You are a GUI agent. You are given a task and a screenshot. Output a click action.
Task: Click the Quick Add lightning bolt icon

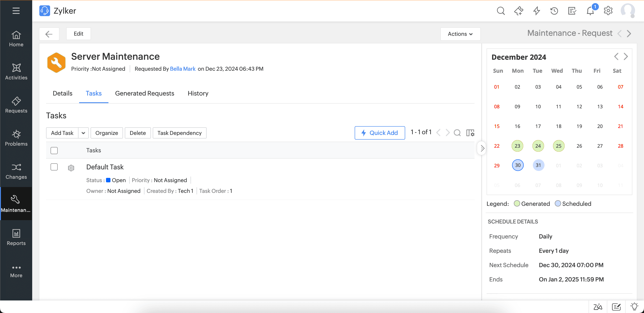[364, 132]
